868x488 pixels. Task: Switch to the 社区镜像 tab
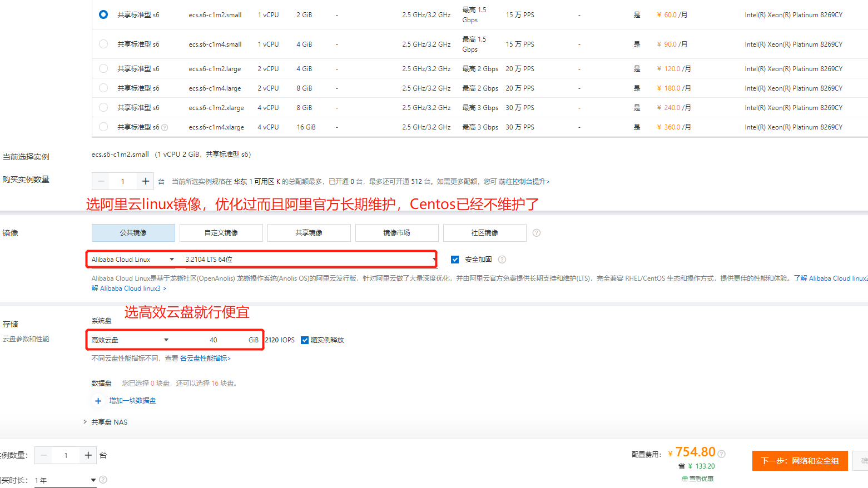(485, 233)
